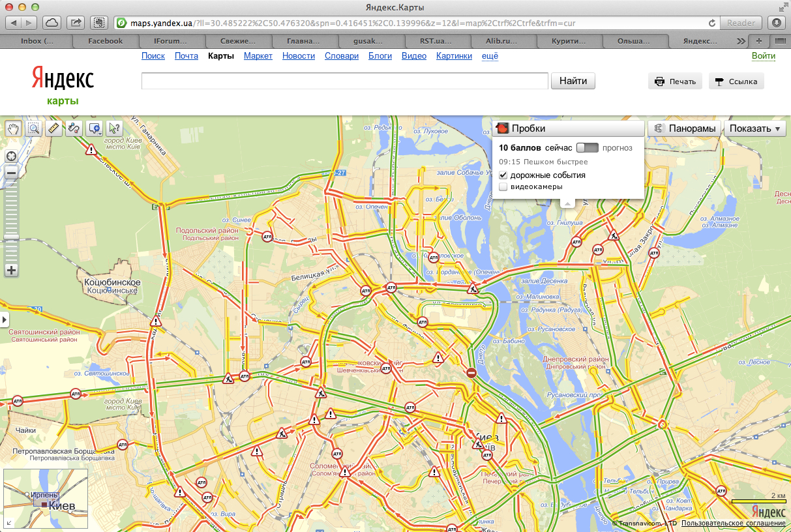Screen dimensions: 791x532
Task: Open the Поиск link
Action: [x=153, y=56]
